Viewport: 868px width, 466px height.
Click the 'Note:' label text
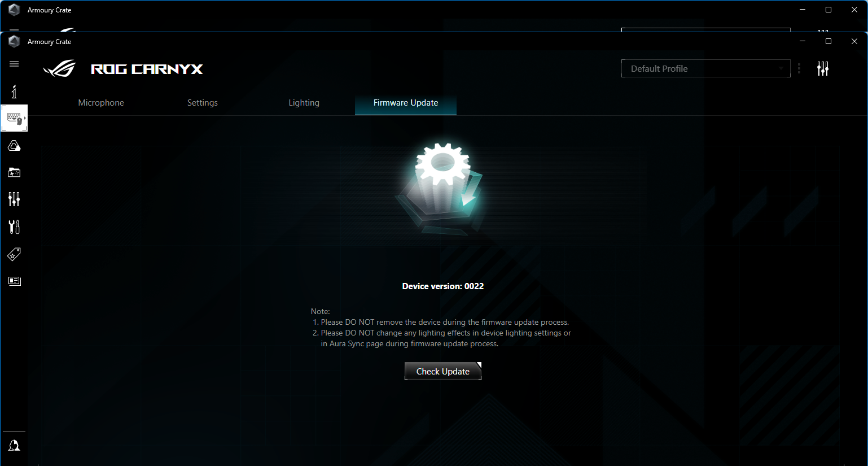pyautogui.click(x=321, y=311)
